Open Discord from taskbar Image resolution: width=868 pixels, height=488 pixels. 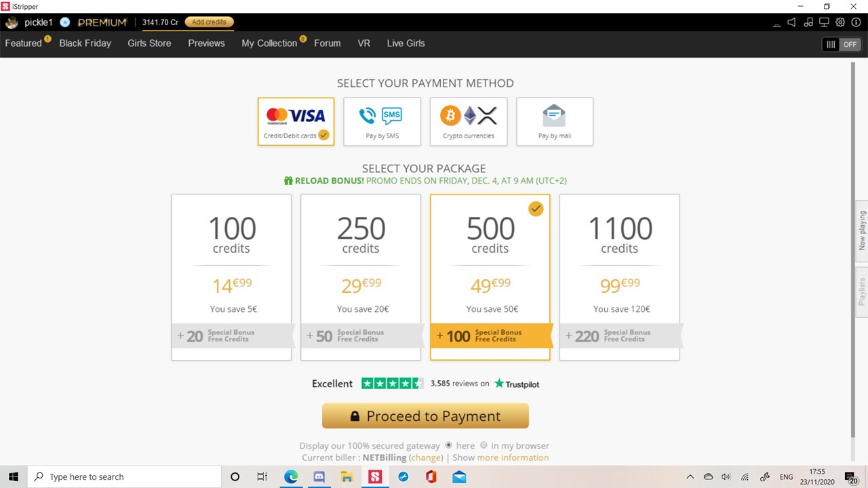coord(319,476)
